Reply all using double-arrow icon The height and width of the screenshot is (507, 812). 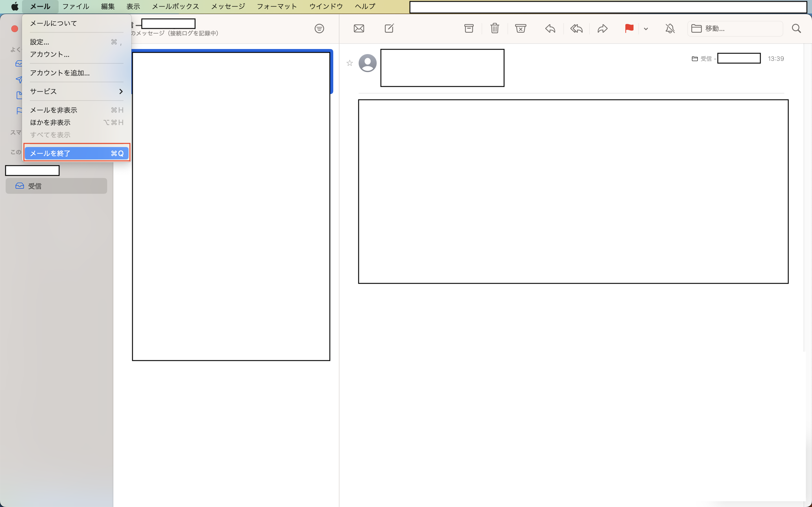(576, 28)
